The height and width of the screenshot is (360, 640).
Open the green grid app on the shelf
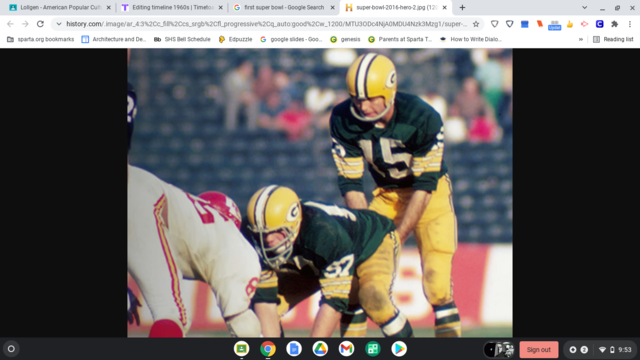pos(373,349)
